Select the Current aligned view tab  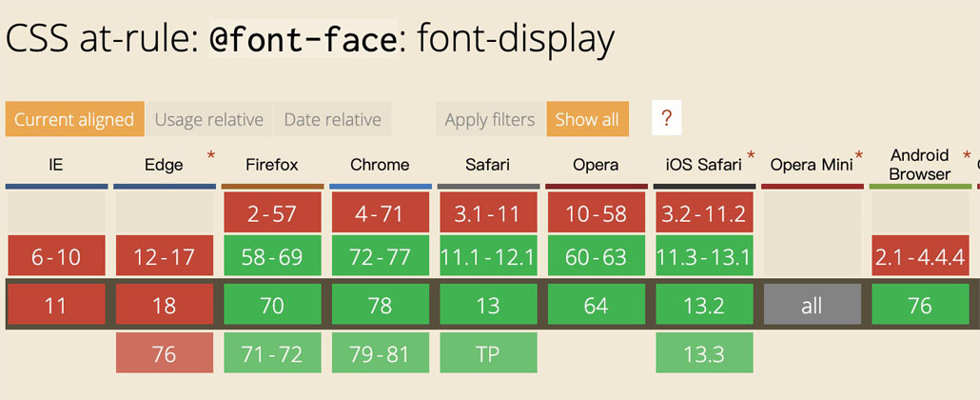(x=74, y=119)
